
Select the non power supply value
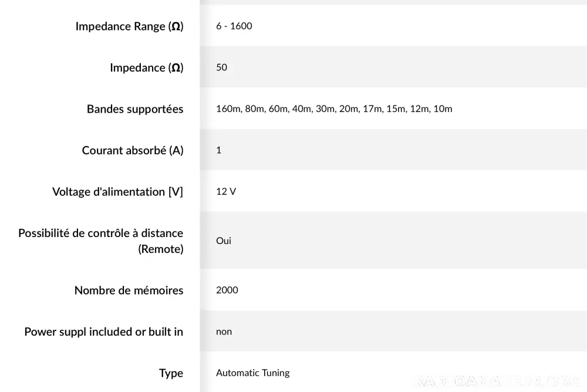tap(224, 332)
